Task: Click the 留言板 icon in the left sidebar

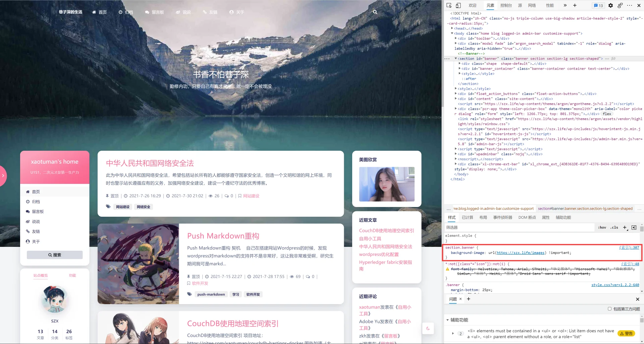Action: coord(28,211)
